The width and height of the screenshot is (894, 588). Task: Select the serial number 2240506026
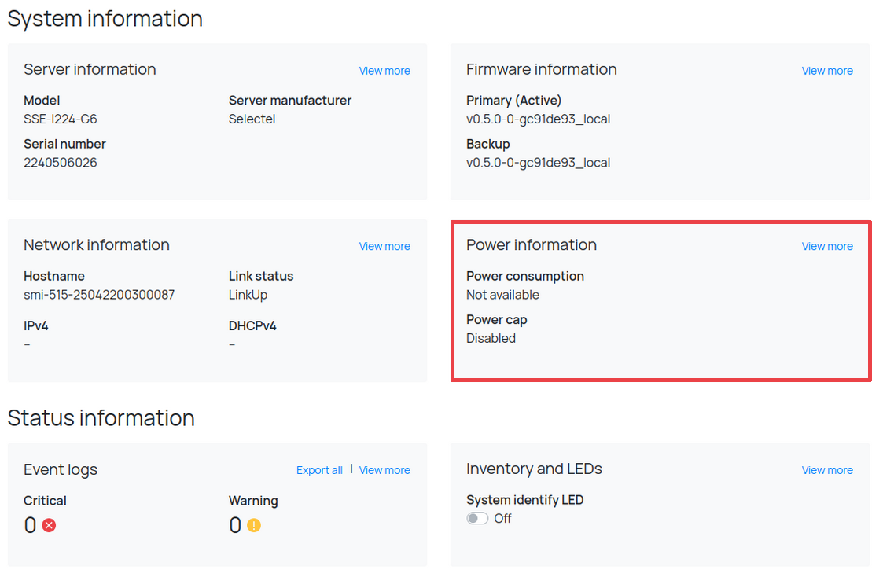pyautogui.click(x=61, y=163)
